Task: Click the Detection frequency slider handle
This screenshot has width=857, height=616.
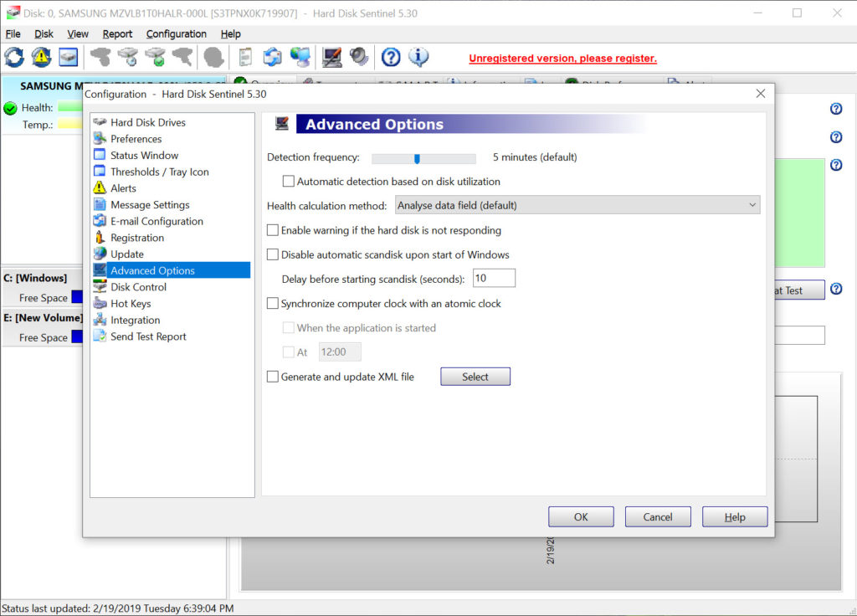Action: (417, 158)
